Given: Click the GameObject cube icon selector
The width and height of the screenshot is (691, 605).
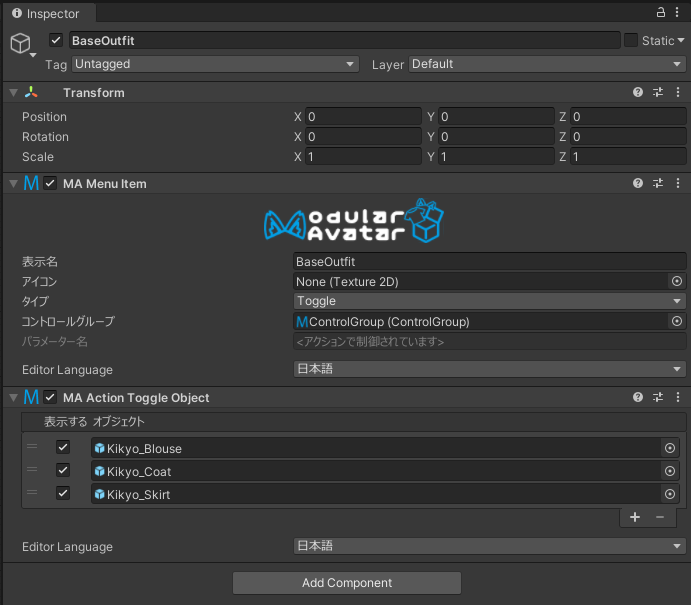Looking at the screenshot, I should pos(22,44).
